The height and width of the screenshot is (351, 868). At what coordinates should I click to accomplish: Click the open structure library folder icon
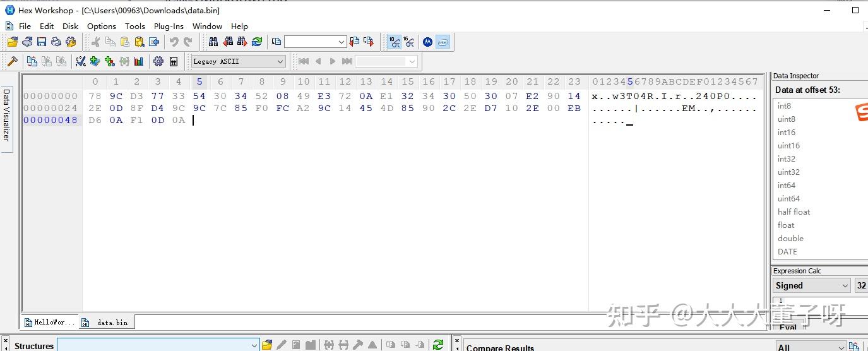point(267,345)
